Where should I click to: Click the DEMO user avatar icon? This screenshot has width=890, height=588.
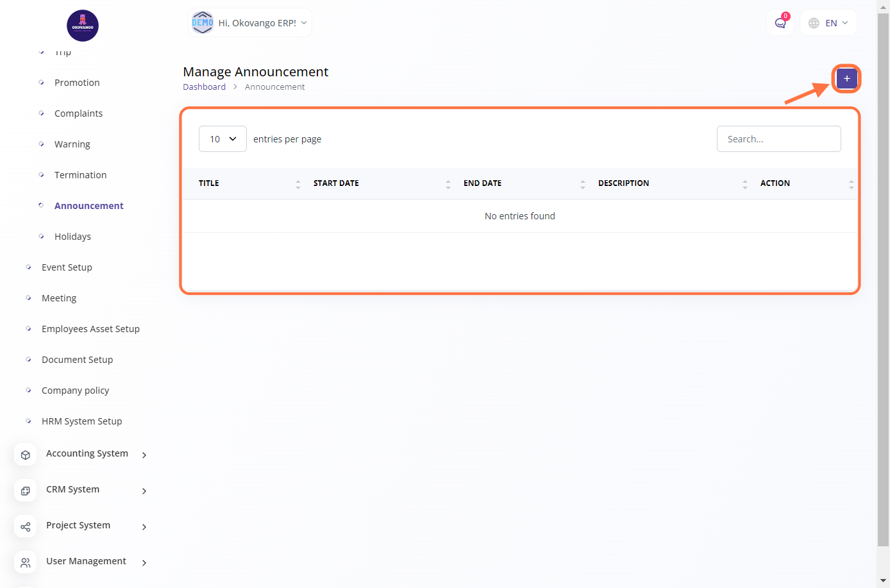(x=203, y=23)
